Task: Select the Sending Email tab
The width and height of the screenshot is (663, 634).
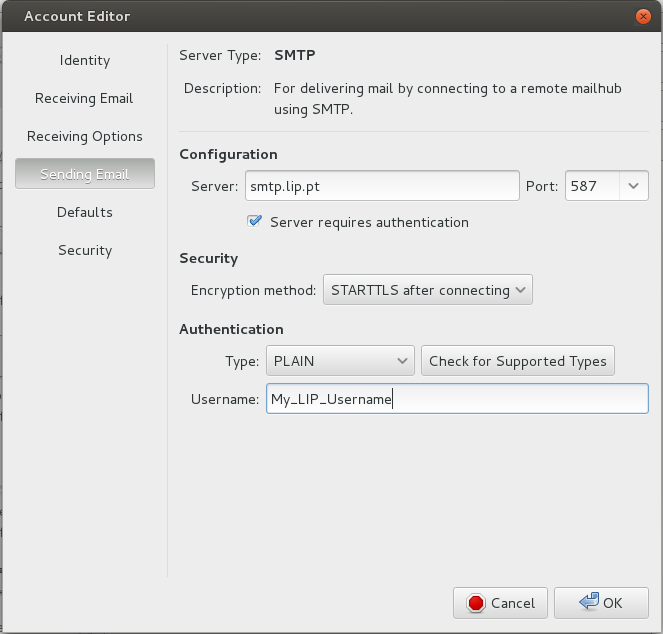Action: point(85,174)
